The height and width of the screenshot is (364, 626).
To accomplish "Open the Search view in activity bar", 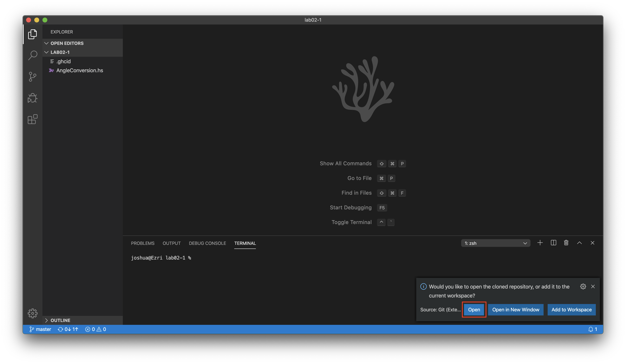I will pos(32,55).
